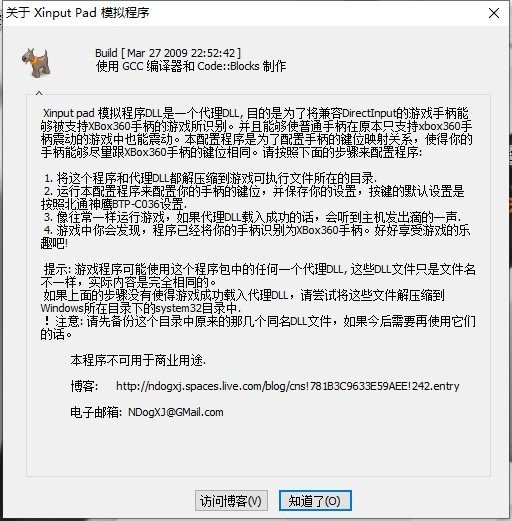Click the 访问博客(V) button
Image resolution: width=512 pixels, height=521 pixels.
pyautogui.click(x=231, y=500)
